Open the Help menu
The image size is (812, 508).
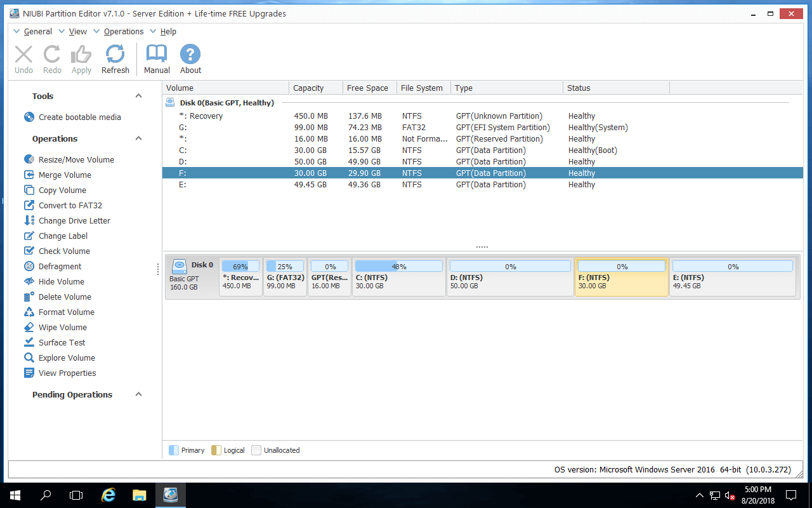(x=168, y=31)
